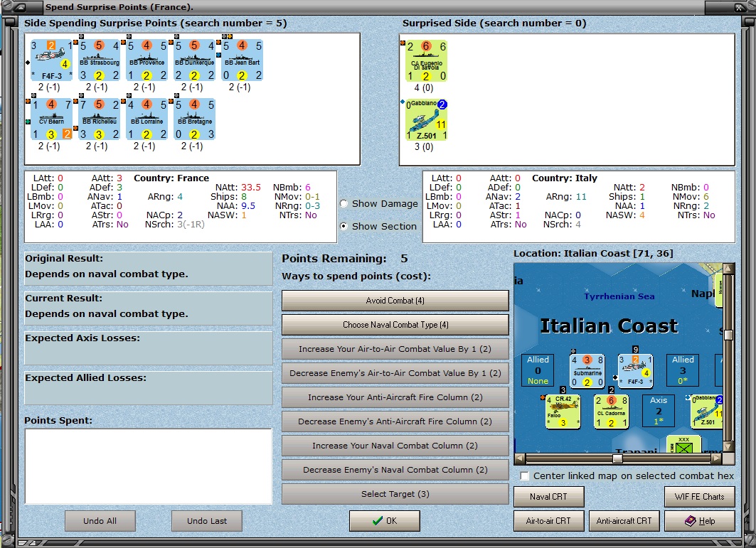Select the Z.501 Gabbiano counter in Surprised Side
The width and height of the screenshot is (756, 548).
(426, 119)
